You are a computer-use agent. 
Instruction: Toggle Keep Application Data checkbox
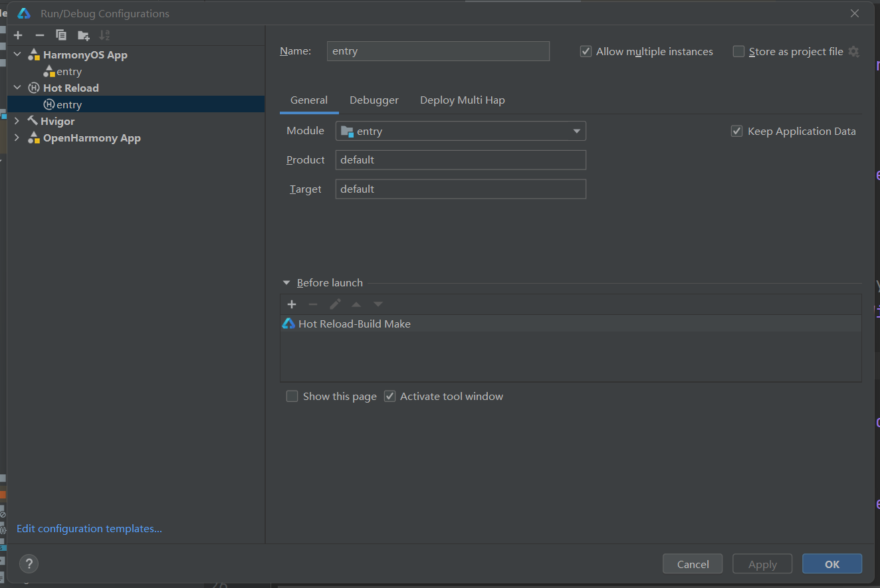736,132
